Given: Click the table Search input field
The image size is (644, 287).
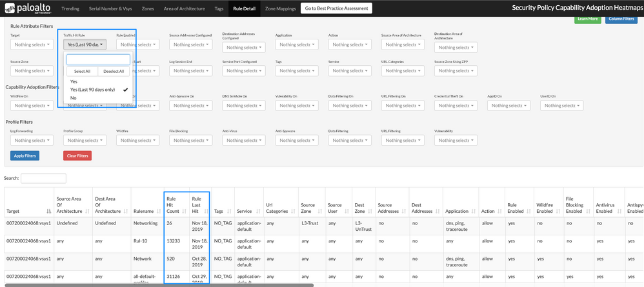Looking at the screenshot, I should (44, 178).
